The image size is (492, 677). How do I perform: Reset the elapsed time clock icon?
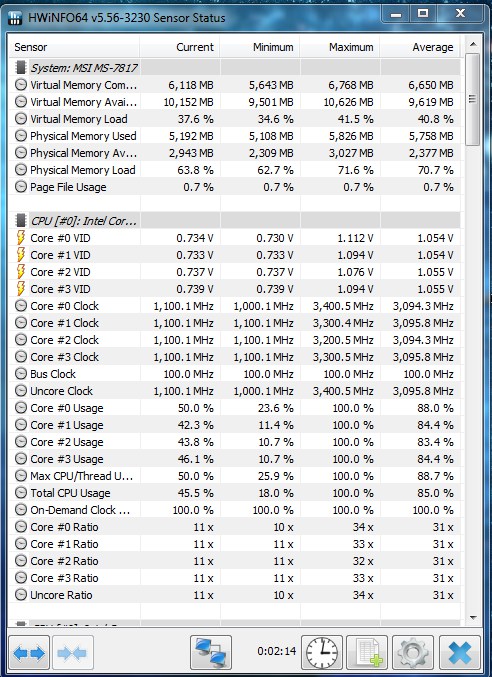322,652
